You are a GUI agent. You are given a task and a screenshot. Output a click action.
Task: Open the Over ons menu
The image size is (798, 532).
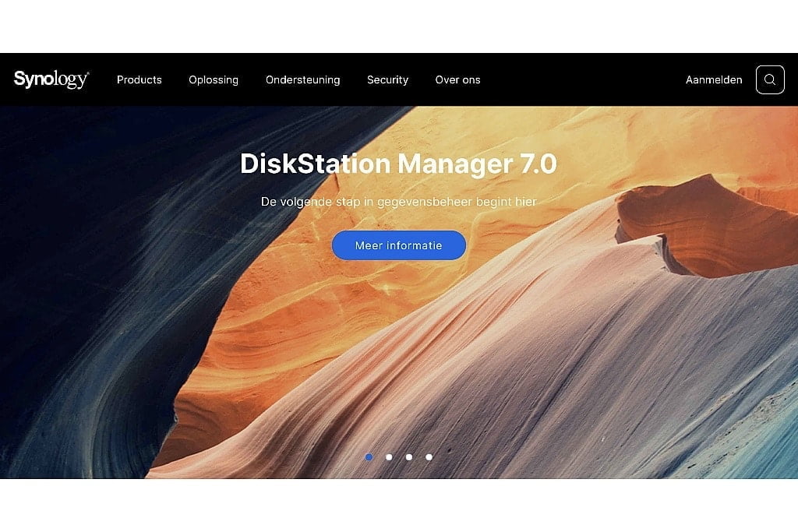pyautogui.click(x=458, y=80)
